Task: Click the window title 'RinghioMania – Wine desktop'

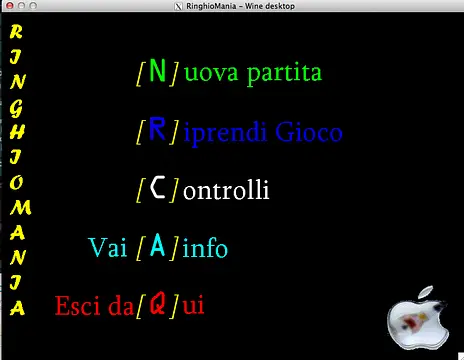Action: pos(240,6)
